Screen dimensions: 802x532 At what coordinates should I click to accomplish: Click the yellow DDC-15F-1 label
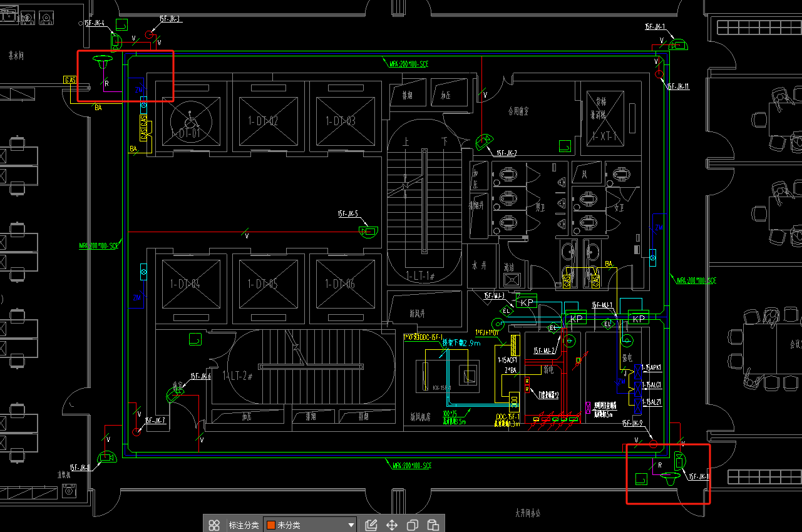click(x=508, y=416)
